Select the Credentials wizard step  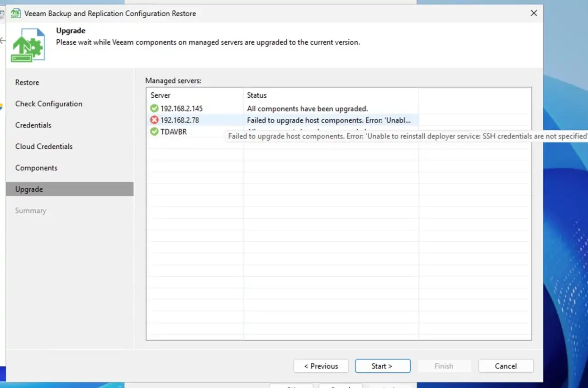(33, 125)
